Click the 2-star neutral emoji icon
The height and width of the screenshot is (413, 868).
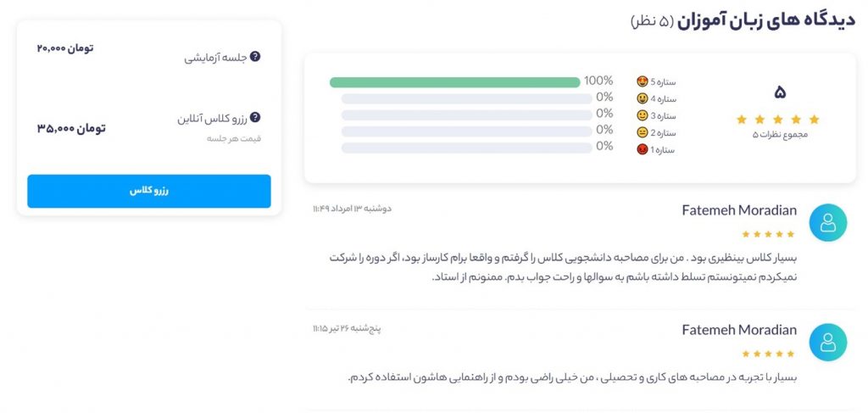(643, 133)
